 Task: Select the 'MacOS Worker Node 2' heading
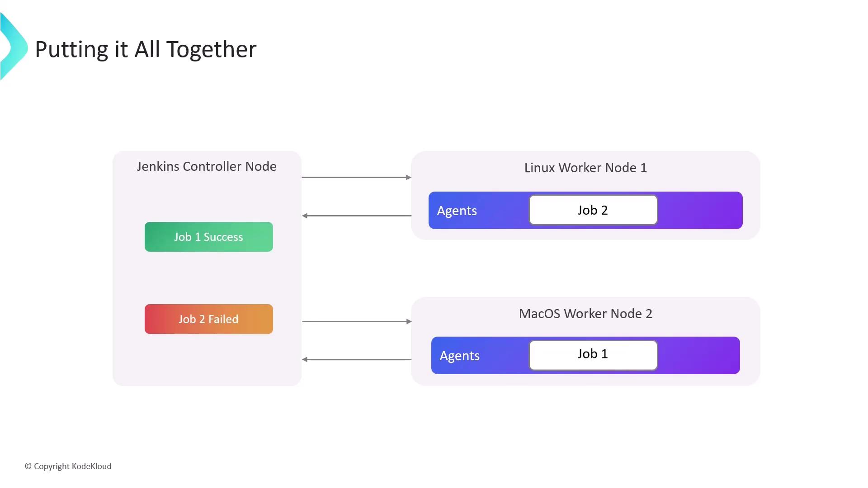pos(585,314)
